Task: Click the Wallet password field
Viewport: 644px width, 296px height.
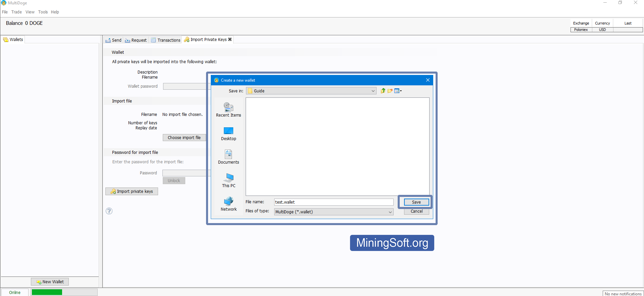Action: (x=185, y=86)
